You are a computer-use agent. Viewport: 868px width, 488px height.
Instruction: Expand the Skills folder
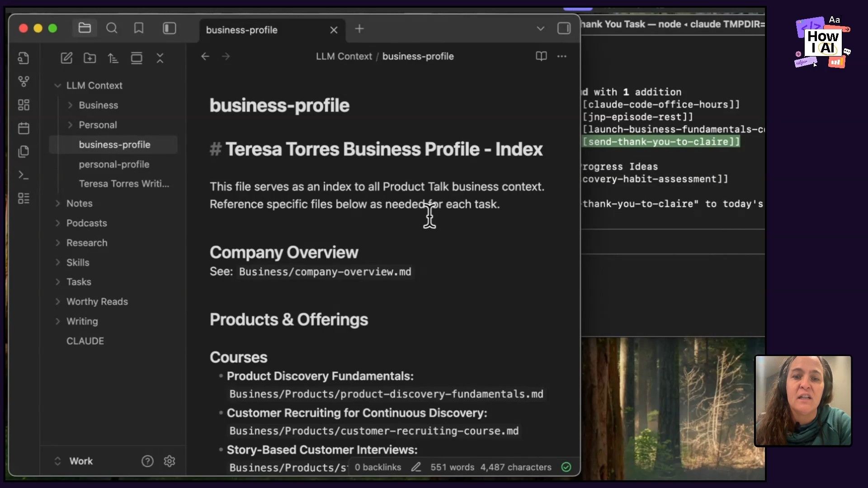tap(57, 263)
